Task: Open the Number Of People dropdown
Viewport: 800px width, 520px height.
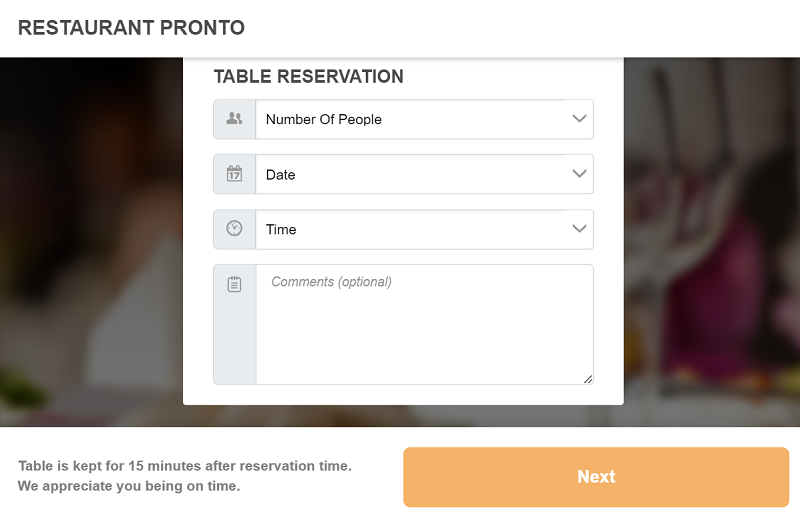Action: pyautogui.click(x=410, y=119)
